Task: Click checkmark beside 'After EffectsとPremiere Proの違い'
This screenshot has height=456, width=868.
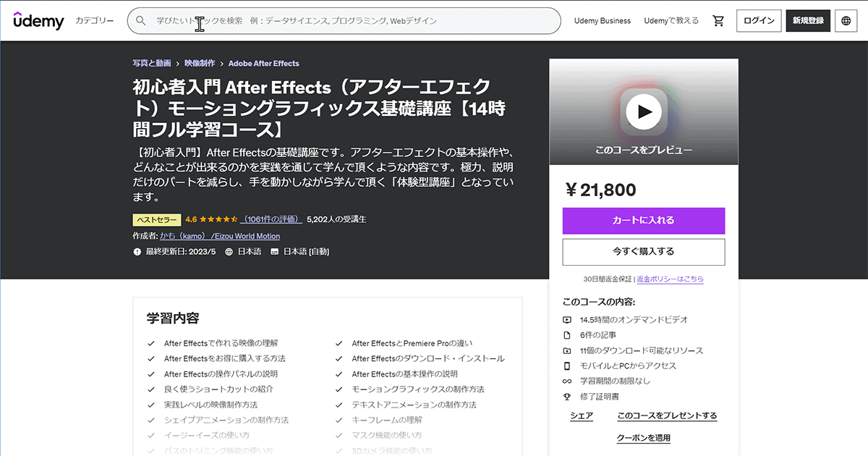Action: 339,343
